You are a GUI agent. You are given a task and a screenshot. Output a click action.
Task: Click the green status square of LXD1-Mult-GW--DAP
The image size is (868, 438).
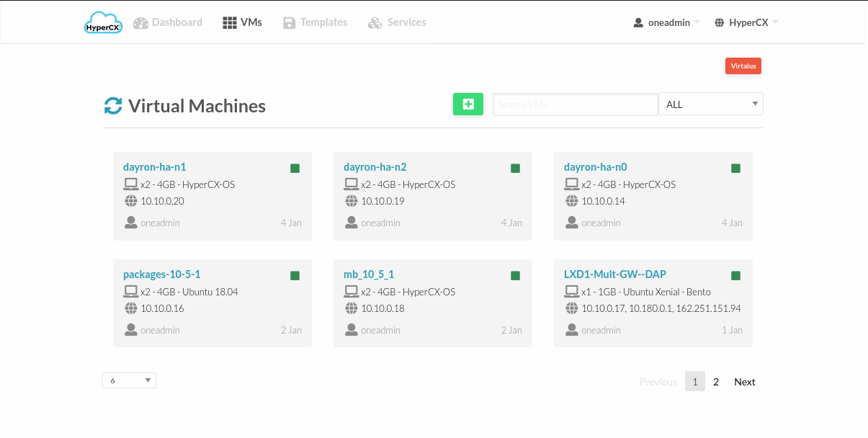735,276
